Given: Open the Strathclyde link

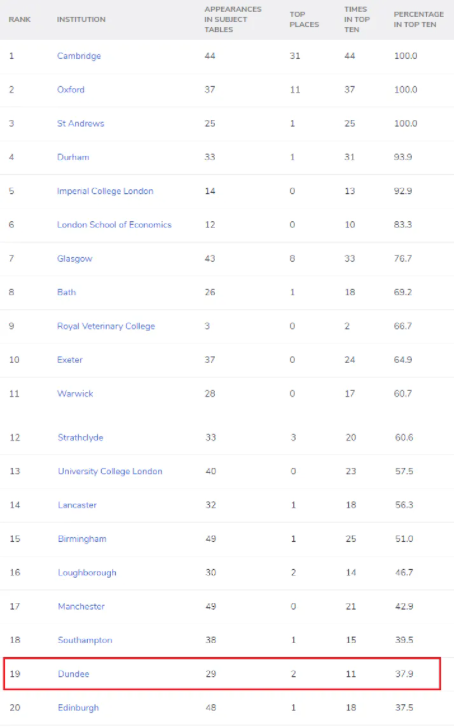Looking at the screenshot, I should [x=80, y=437].
